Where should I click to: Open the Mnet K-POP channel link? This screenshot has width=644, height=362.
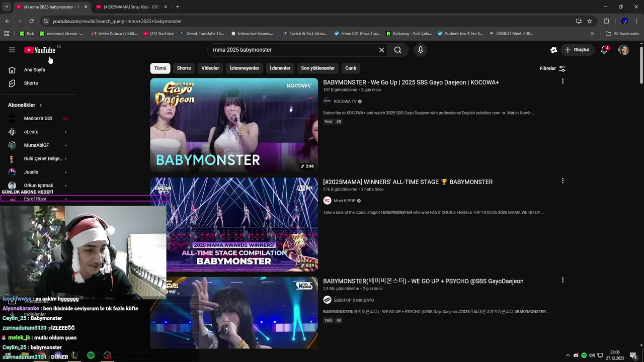(345, 201)
